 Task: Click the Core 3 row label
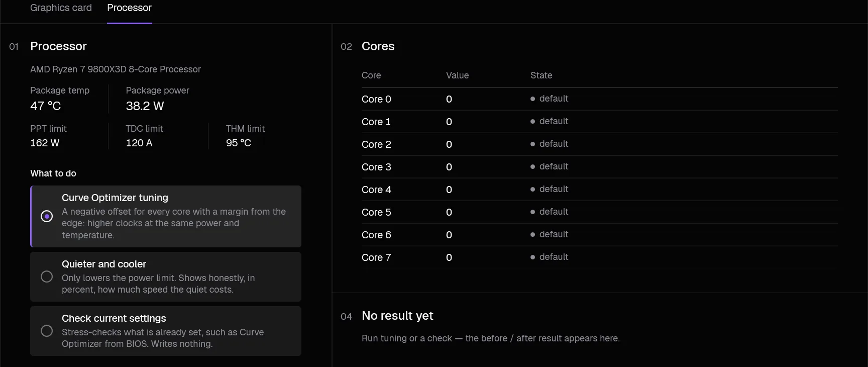[x=376, y=167]
